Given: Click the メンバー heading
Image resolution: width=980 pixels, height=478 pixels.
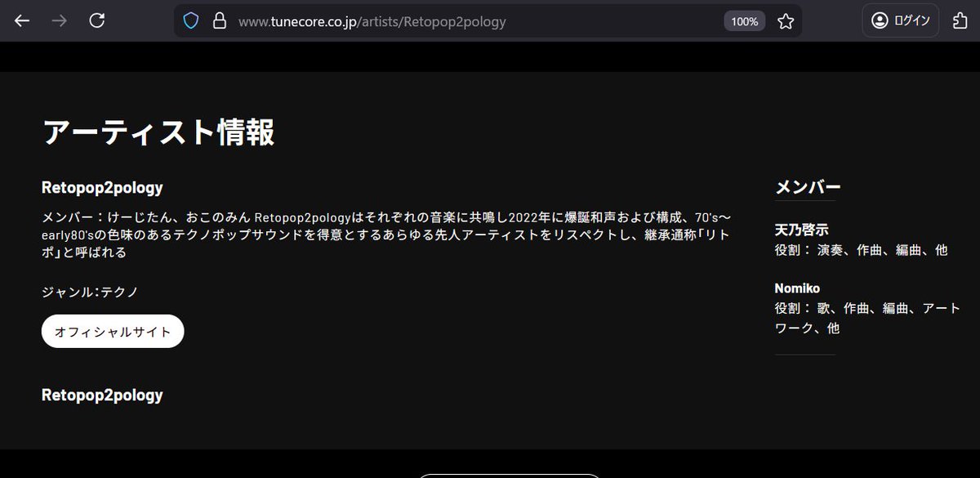Looking at the screenshot, I should click(808, 187).
